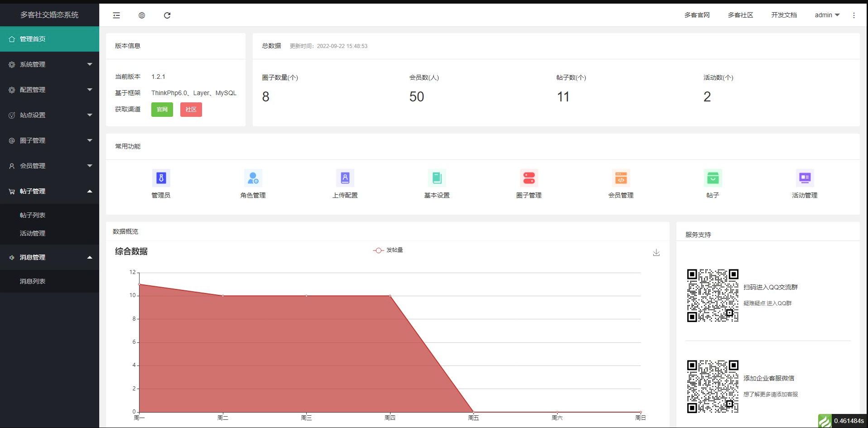Open the 活动管理 shortcut icon
Viewport: 868px width, 428px height.
805,178
